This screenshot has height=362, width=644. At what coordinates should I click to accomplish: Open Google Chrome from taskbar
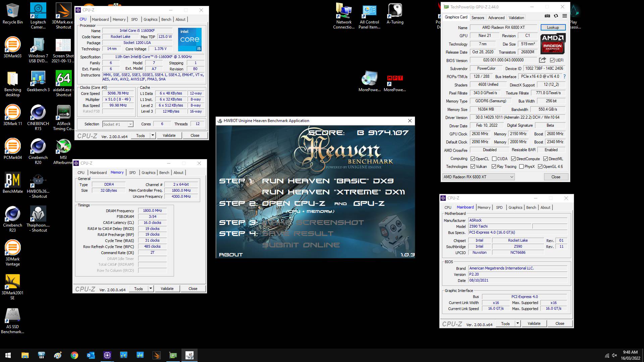(x=74, y=355)
